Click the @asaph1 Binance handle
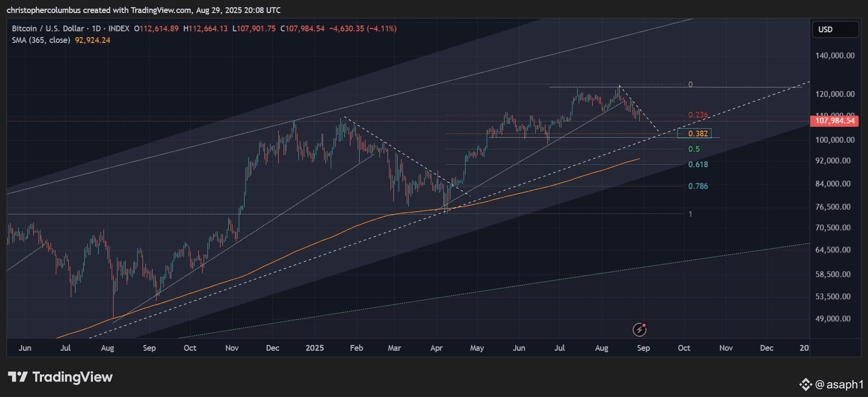Viewport: 868px width, 397px height. coord(840,384)
